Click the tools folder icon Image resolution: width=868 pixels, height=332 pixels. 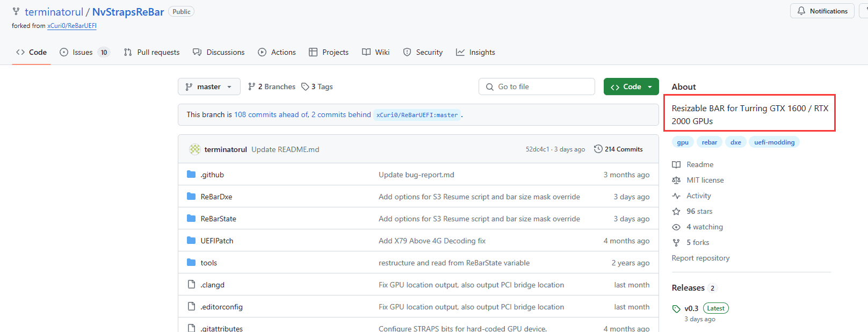tap(191, 262)
